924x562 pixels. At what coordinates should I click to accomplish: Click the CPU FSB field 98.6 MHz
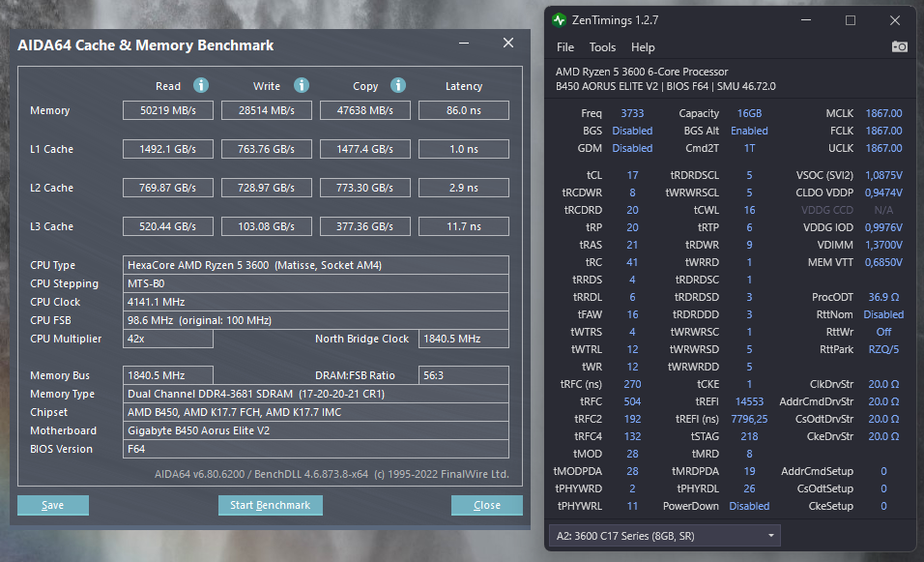(x=316, y=320)
